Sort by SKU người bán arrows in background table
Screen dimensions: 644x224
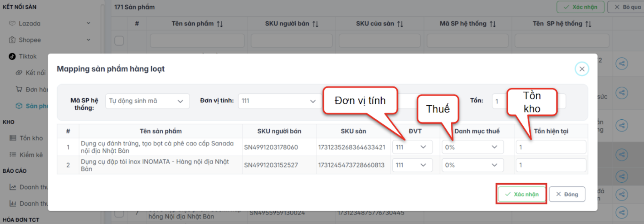tap(315, 24)
